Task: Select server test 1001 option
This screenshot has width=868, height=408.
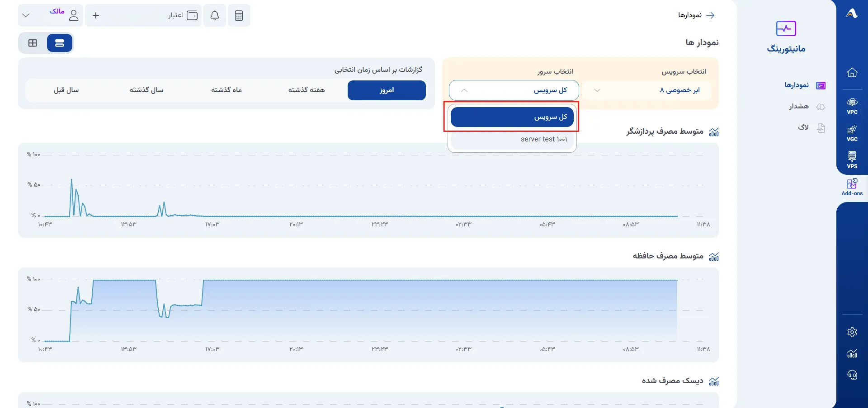Action: click(512, 139)
